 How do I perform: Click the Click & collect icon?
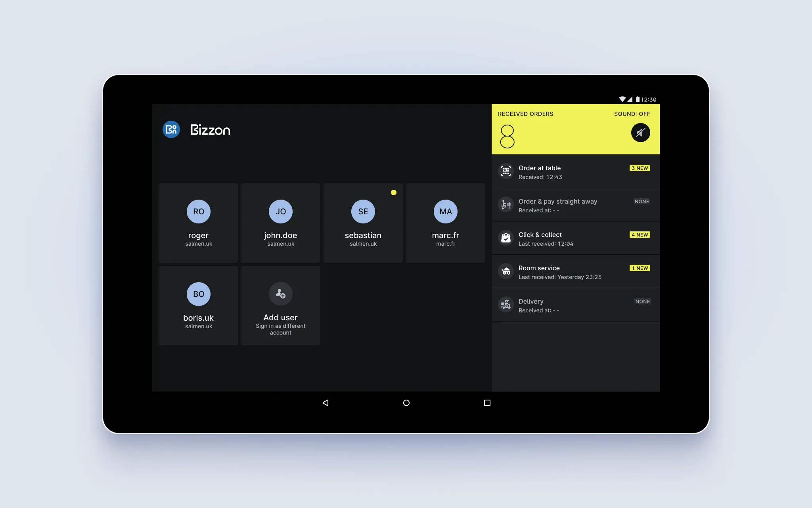(x=505, y=237)
